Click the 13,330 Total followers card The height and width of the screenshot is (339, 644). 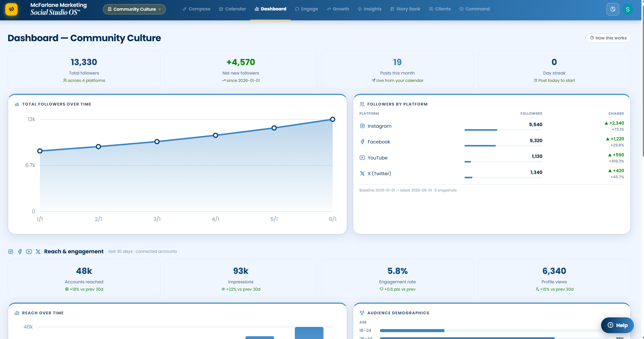[84, 70]
